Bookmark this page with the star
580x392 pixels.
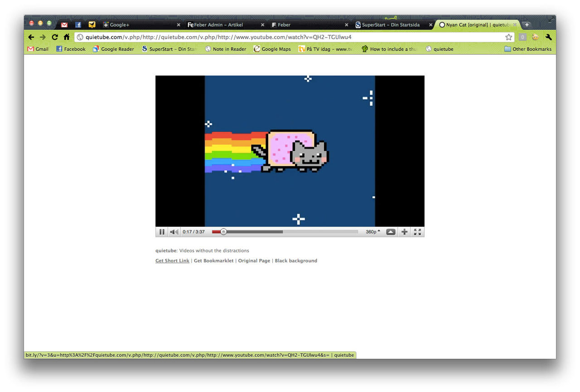[509, 37]
